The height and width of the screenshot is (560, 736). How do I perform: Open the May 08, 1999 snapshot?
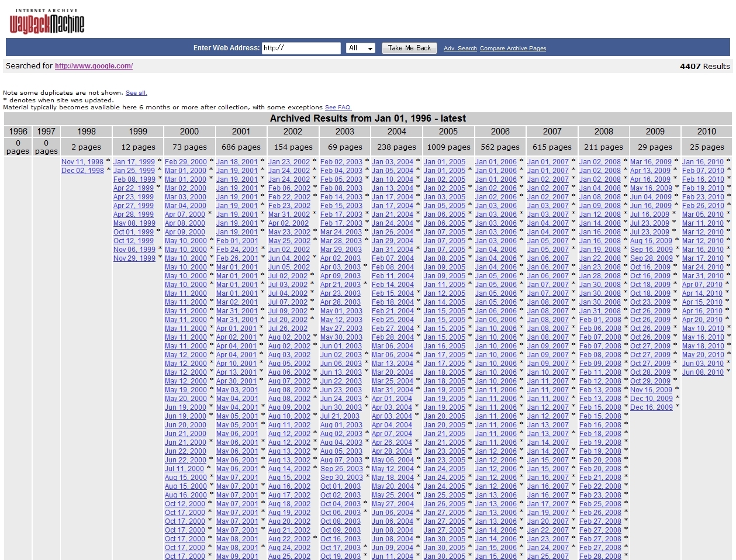click(134, 223)
